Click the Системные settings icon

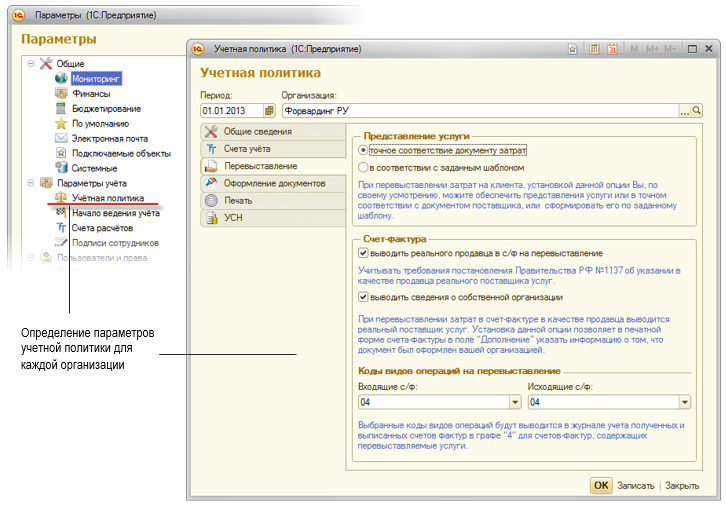coord(61,167)
